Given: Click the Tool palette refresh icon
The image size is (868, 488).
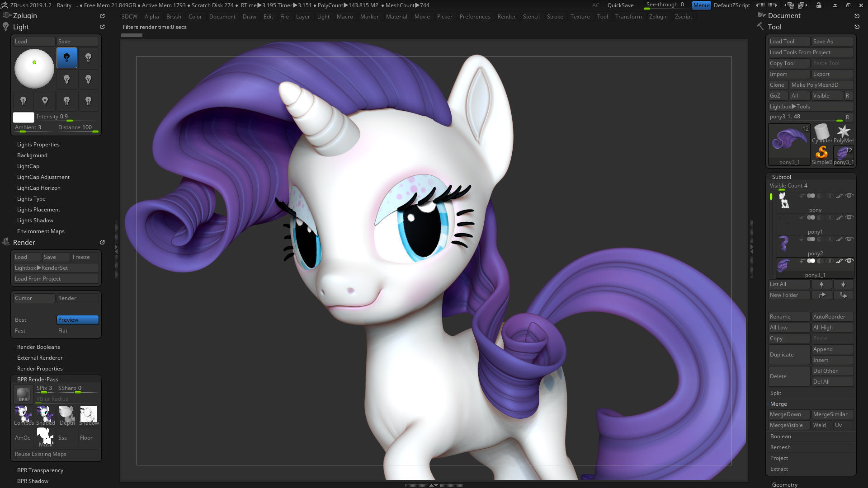Looking at the screenshot, I should coord(857,27).
